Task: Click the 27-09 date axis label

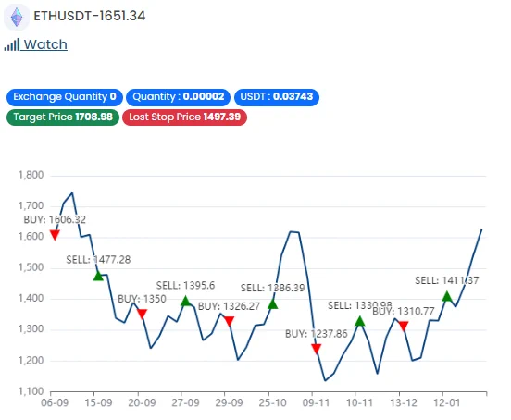Action: pos(185,402)
